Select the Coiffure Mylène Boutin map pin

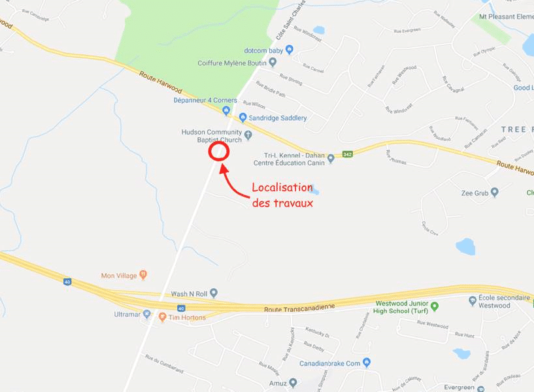[273, 62]
